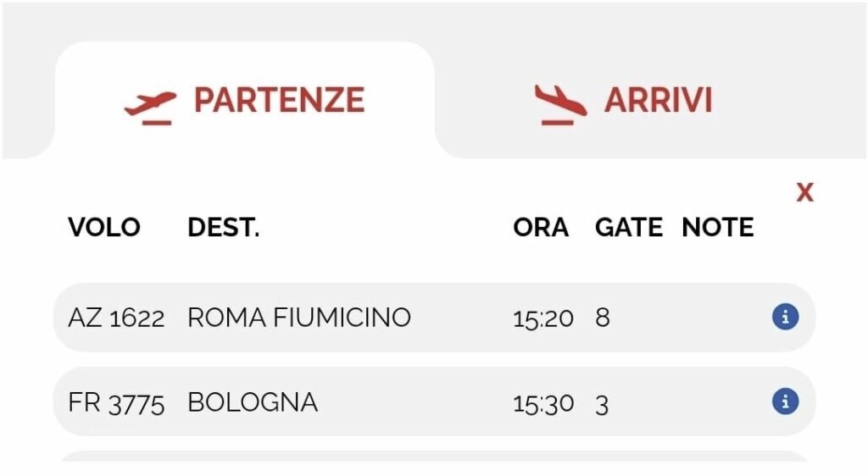Click the 15:20 departure time
Viewport: 868px width, 476px height.
tap(542, 318)
